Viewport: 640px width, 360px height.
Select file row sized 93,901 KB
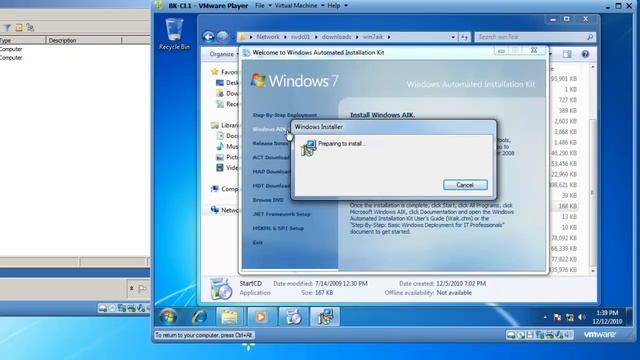click(564, 79)
